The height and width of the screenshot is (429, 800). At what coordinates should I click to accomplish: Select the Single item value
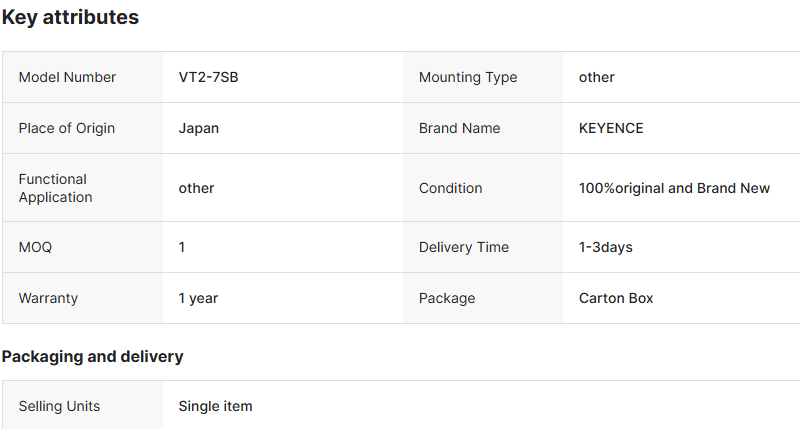coord(215,406)
